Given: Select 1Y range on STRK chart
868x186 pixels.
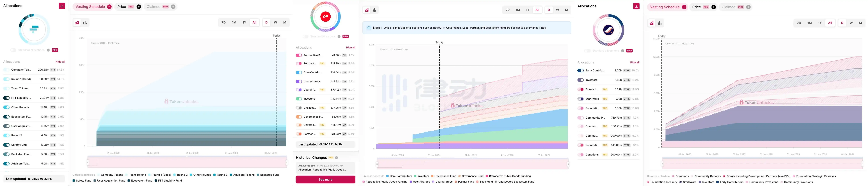Looking at the screenshot, I should click(x=820, y=23).
